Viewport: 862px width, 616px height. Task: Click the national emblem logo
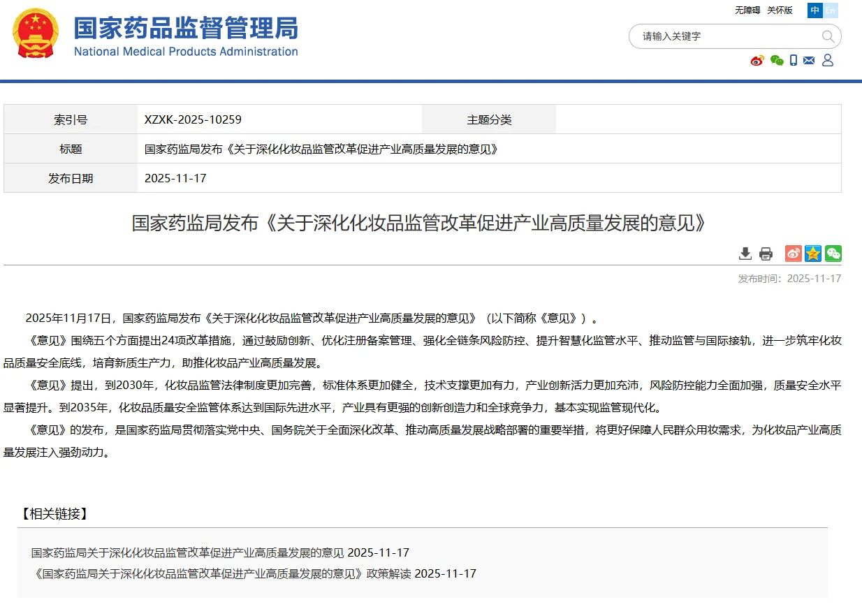pos(34,34)
